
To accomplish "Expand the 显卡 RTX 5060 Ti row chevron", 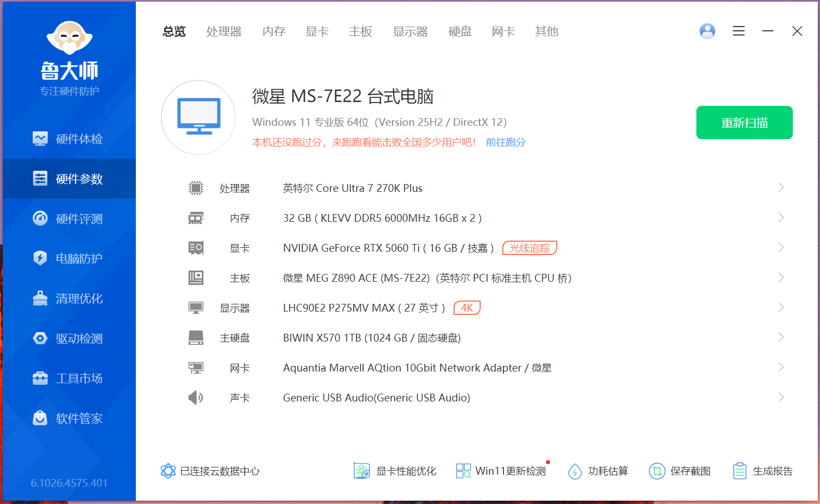I will 781,247.
